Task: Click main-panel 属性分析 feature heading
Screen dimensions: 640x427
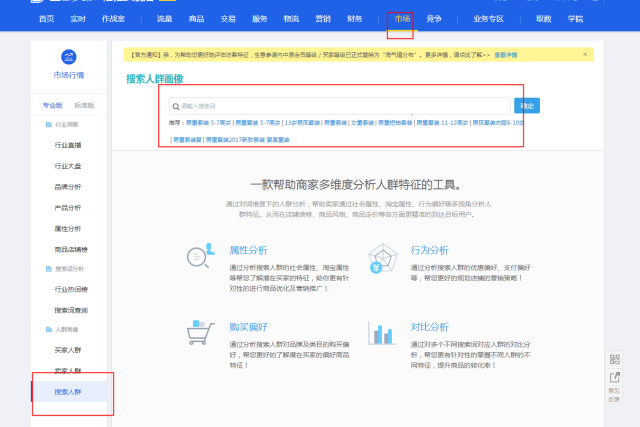Action: tap(249, 250)
